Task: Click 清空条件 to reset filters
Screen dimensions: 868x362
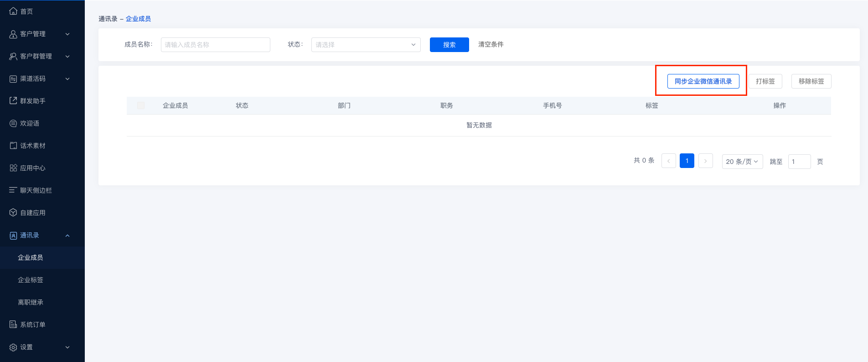Action: [491, 44]
